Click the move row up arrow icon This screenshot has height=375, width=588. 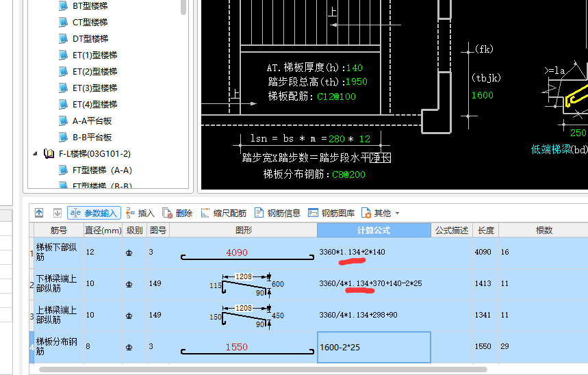tap(39, 213)
